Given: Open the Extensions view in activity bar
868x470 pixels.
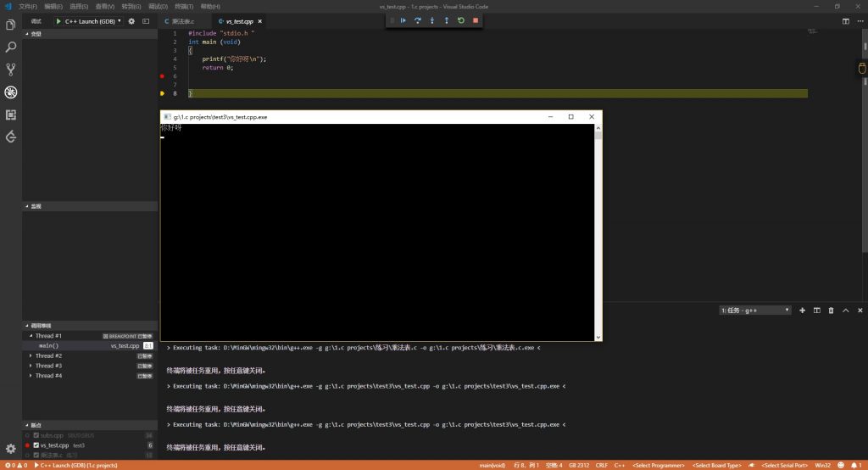Looking at the screenshot, I should coord(11,115).
